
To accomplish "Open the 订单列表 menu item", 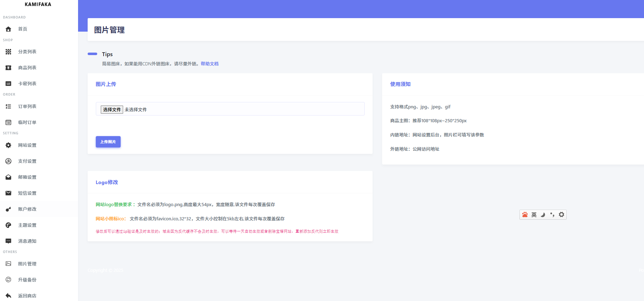I will coord(27,107).
